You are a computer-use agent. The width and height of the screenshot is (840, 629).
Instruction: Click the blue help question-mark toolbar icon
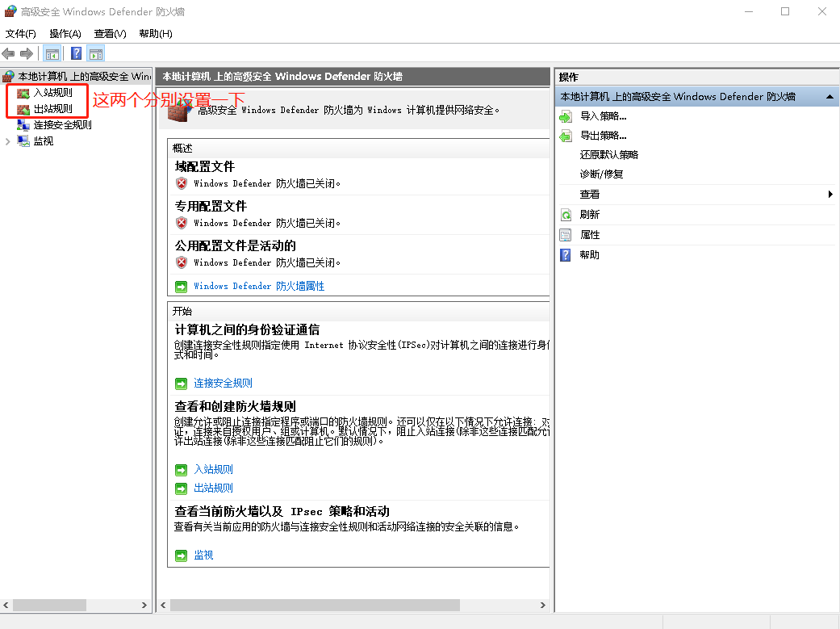click(76, 54)
